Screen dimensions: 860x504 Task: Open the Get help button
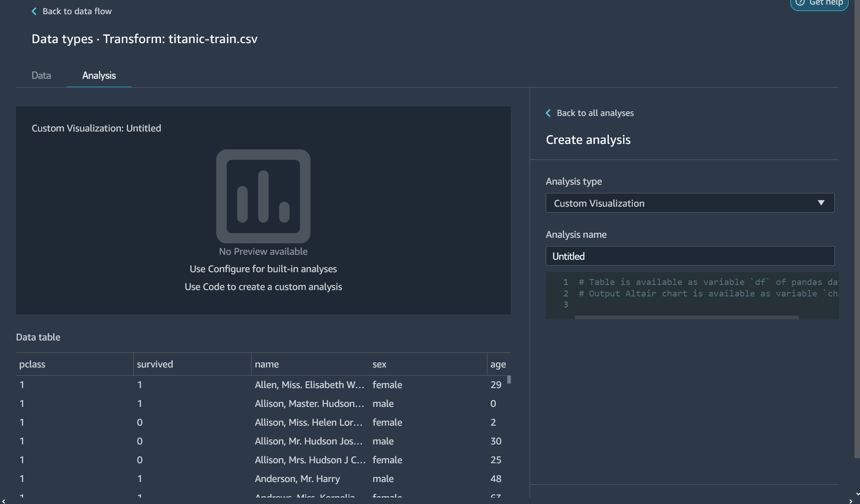point(820,3)
